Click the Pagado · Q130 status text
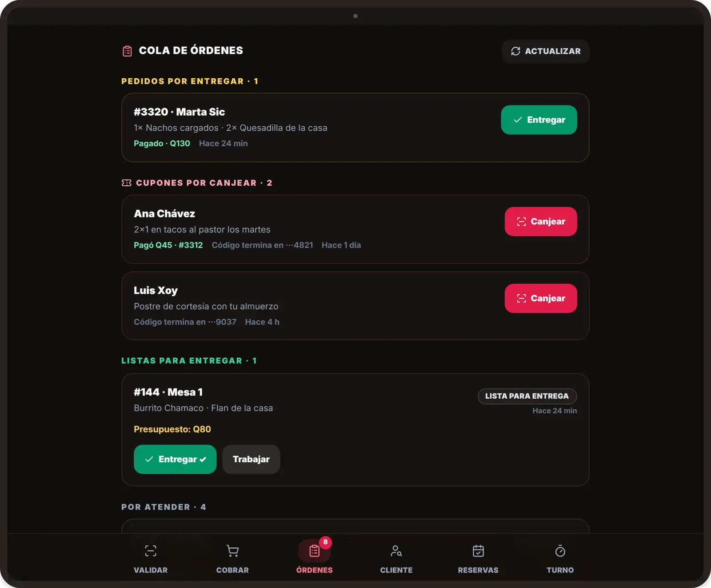The width and height of the screenshot is (711, 588). 162,143
